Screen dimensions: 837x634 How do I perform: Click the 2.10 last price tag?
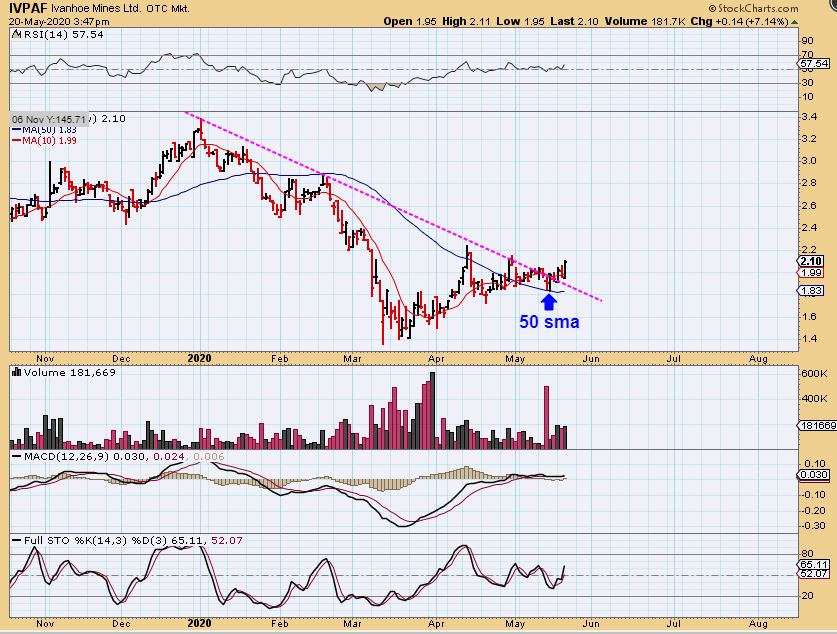pos(811,261)
